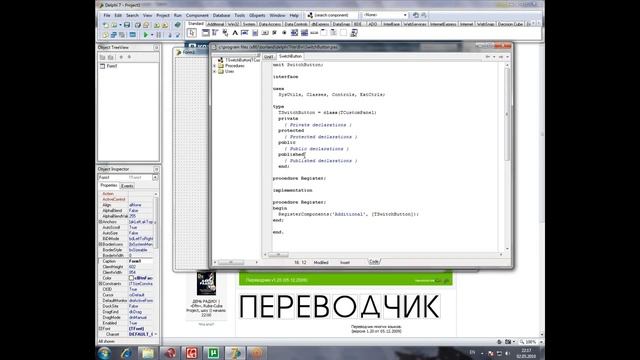Click the Help contents book icon
The image size is (640, 360).
point(178,25)
